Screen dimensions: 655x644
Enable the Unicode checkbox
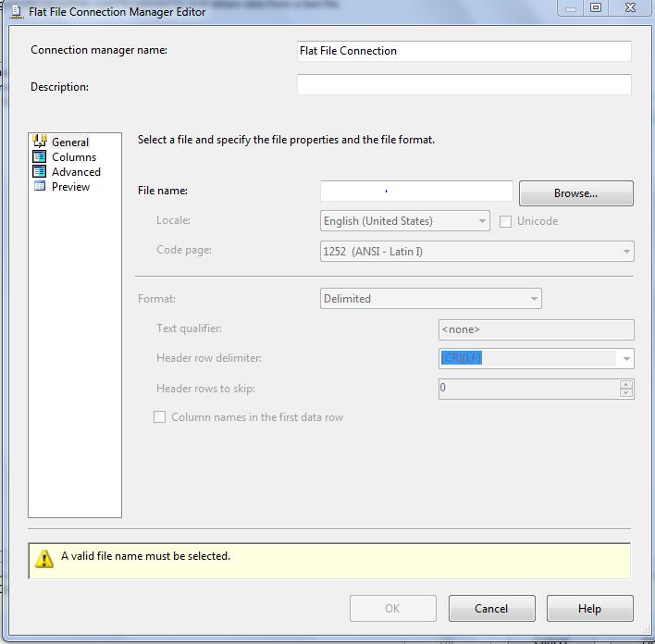tap(506, 221)
